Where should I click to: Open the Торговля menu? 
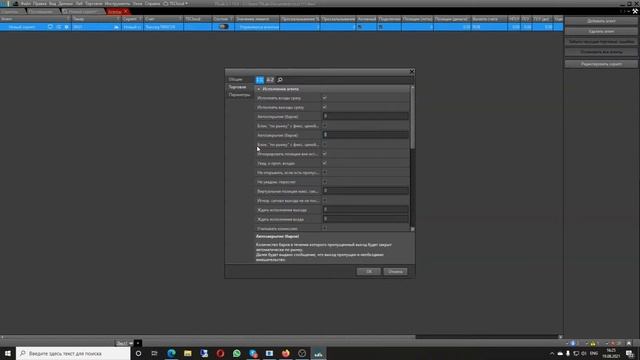point(93,4)
